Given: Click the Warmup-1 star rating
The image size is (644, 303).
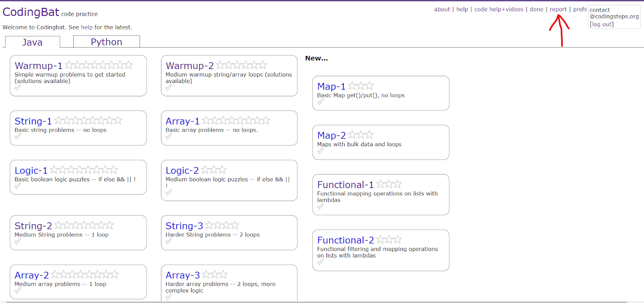Looking at the screenshot, I should [99, 65].
